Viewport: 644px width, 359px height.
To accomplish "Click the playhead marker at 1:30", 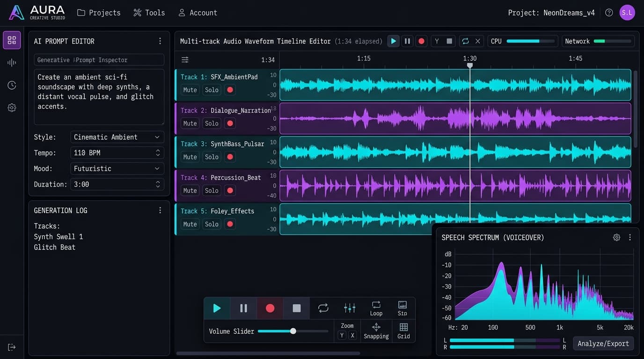I will (470, 66).
